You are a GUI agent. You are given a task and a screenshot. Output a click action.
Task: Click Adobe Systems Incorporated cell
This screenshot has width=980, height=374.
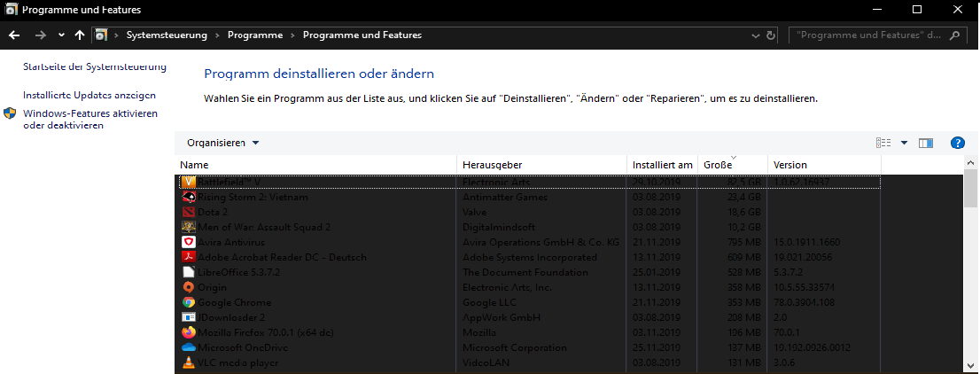tap(530, 257)
